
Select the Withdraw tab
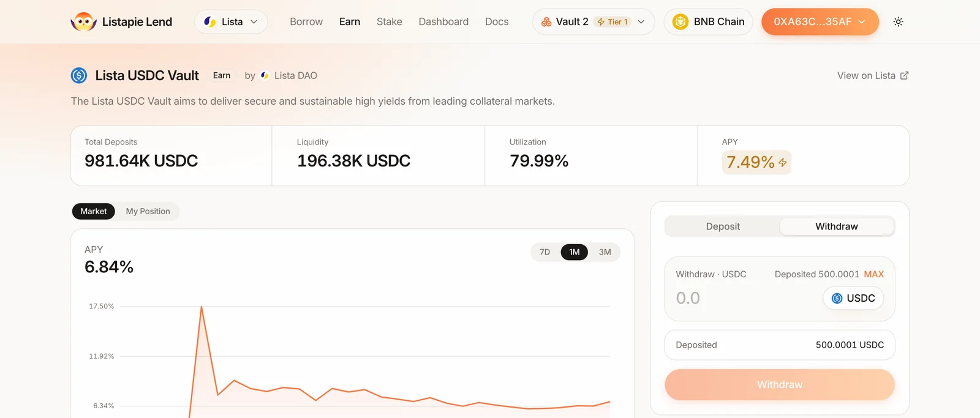tap(837, 226)
